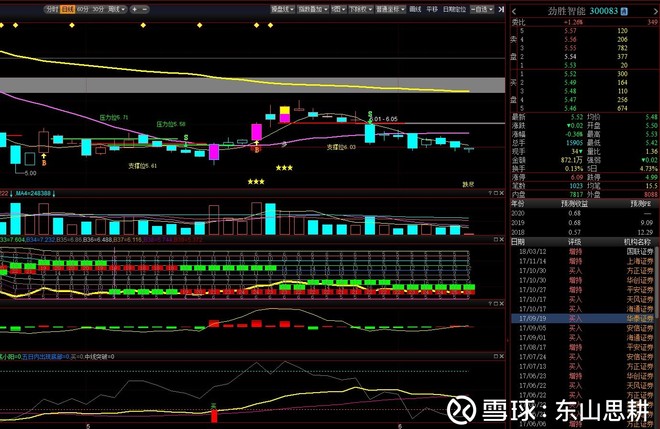660x429 pixels.
Task: Select rating row dated 18/03/12
Action: coord(585,251)
